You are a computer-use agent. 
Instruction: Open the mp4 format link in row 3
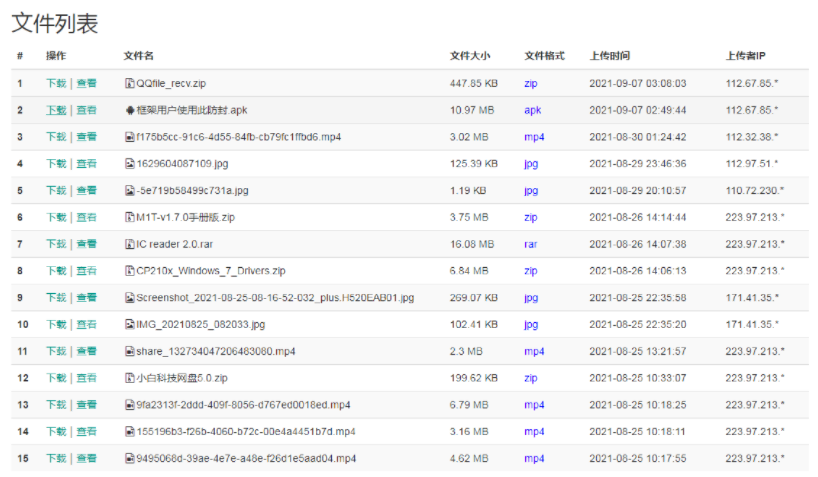pos(534,137)
